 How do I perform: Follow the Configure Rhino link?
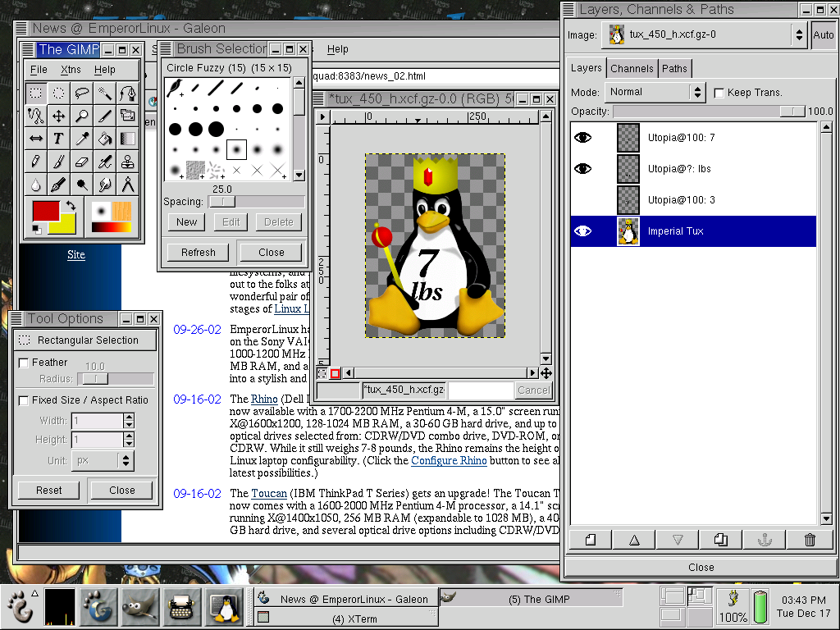coord(449,461)
